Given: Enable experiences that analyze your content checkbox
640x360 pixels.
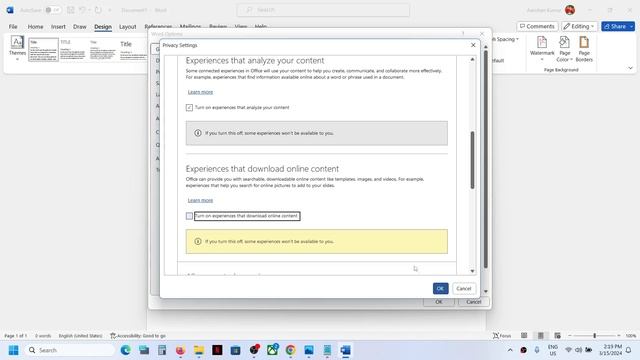Looking at the screenshot, I should coord(189,107).
